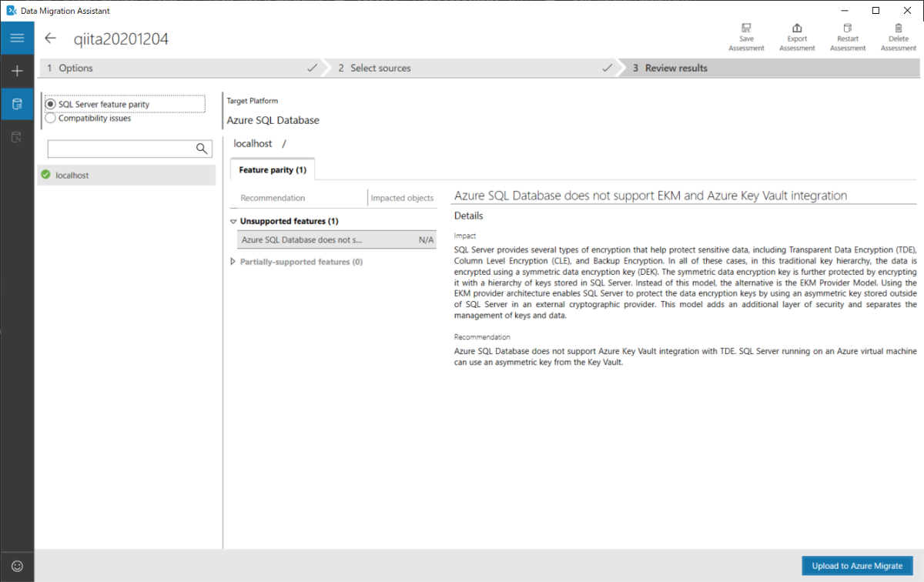Screen dimensions: 924x582
Task: Go to step 2 Select sources
Action: 474,68
